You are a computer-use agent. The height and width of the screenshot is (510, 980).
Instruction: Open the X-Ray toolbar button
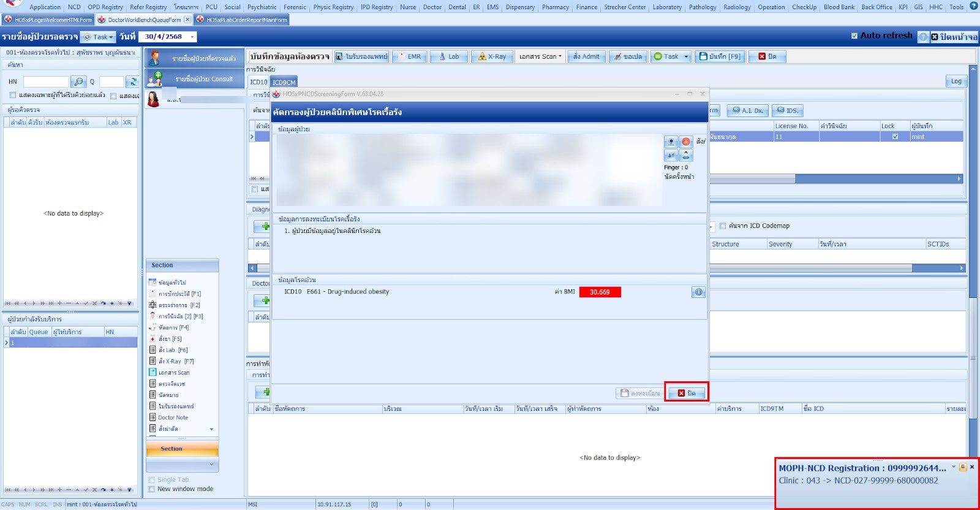492,56
